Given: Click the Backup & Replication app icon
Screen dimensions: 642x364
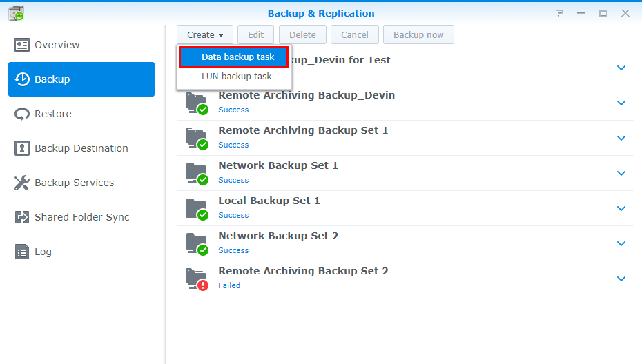Looking at the screenshot, I should [x=16, y=13].
